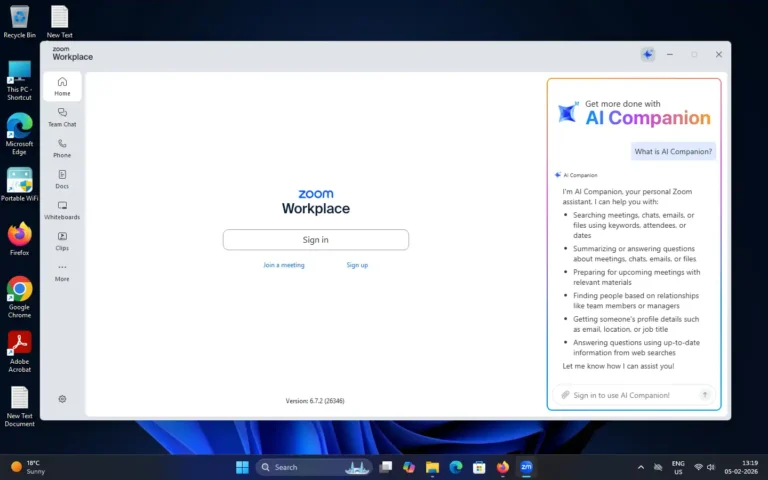Open Zoom settings gear icon
The height and width of the screenshot is (480, 768).
[x=62, y=399]
